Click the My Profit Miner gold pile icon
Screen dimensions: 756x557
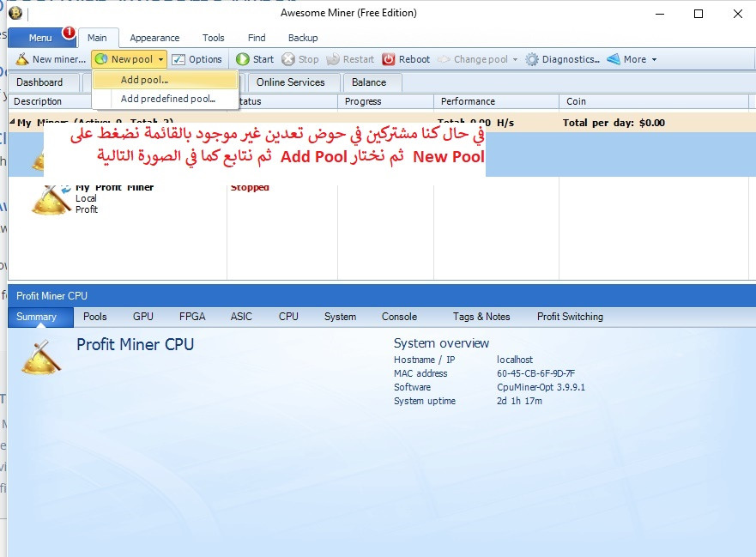[51, 199]
